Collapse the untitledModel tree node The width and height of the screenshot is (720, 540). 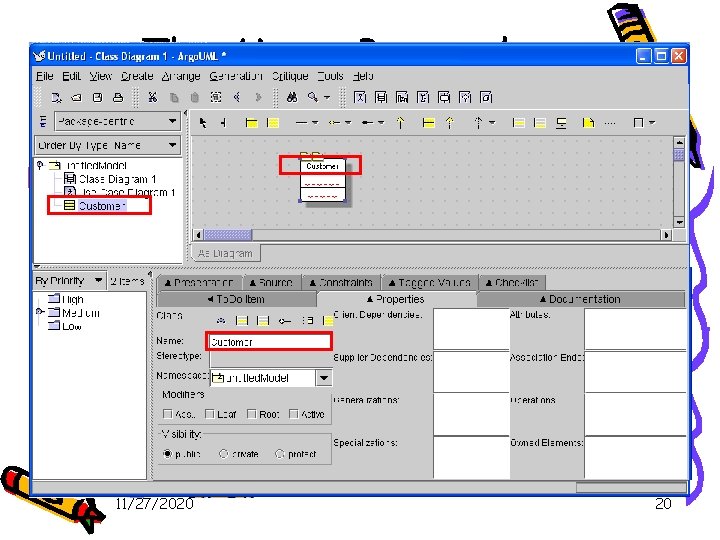[40, 165]
